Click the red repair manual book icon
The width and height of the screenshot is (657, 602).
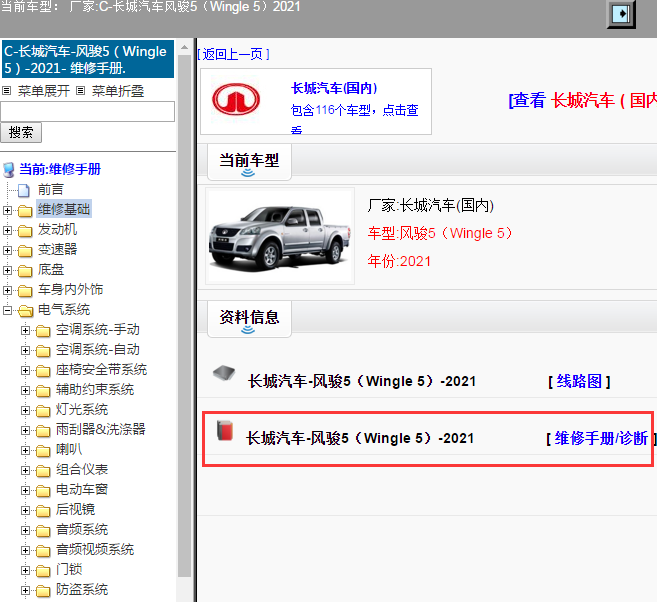225,430
